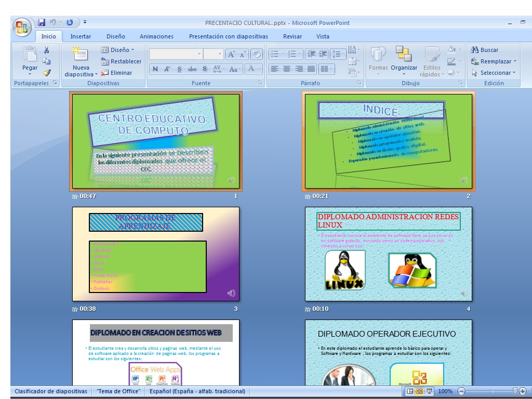Toggle strikethrough abc formatting

(x=192, y=69)
